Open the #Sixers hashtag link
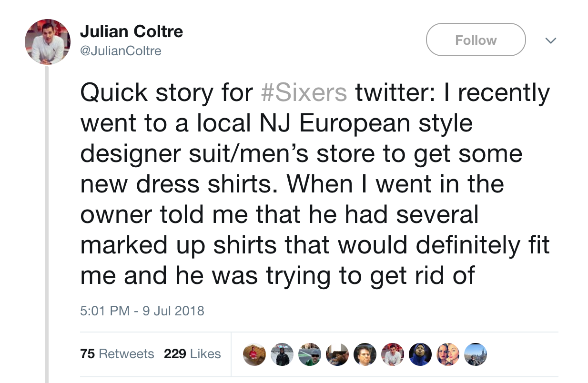Viewport: 588px width, 383px height. pos(304,92)
